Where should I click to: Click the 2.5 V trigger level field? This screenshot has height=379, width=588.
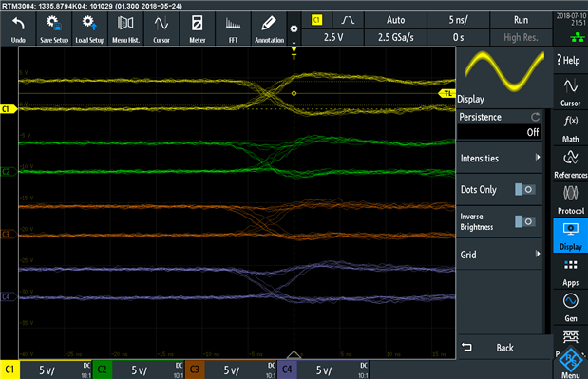pos(333,37)
